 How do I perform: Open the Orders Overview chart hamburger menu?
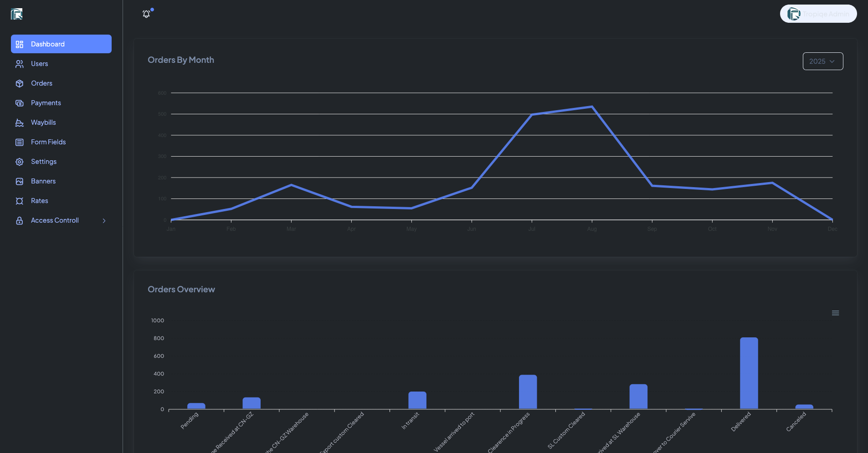[x=835, y=313]
